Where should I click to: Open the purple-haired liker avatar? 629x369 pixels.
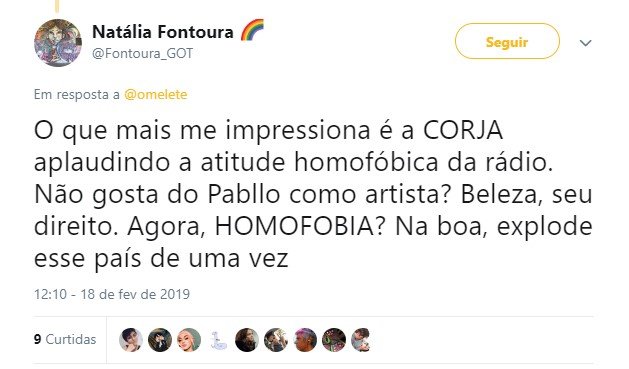(305, 340)
